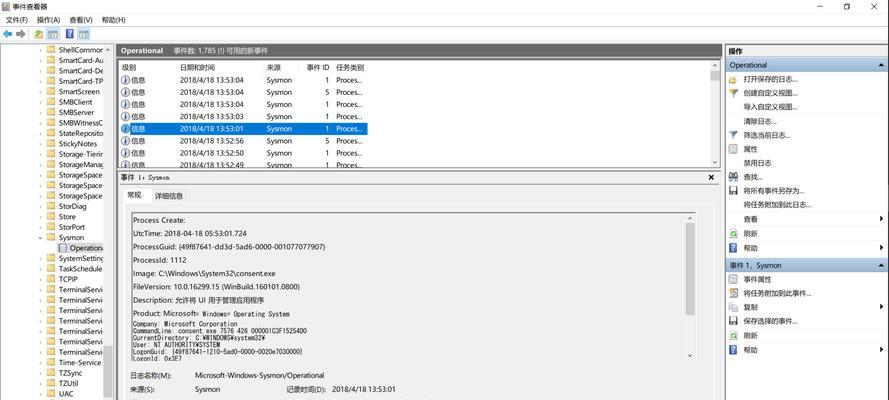This screenshot has width=889, height=400.
Task: Open the 帮助(H) menu in the menu bar
Action: [x=113, y=20]
